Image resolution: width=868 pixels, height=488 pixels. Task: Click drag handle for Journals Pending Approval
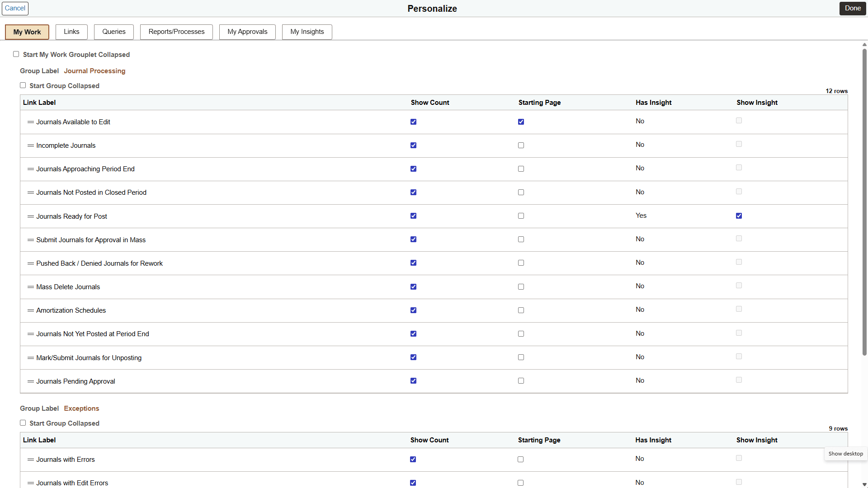pos(30,381)
